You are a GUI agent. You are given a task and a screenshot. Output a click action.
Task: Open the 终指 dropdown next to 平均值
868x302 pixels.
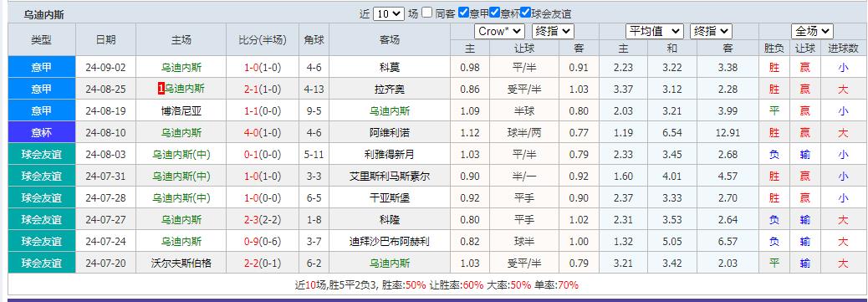(711, 31)
